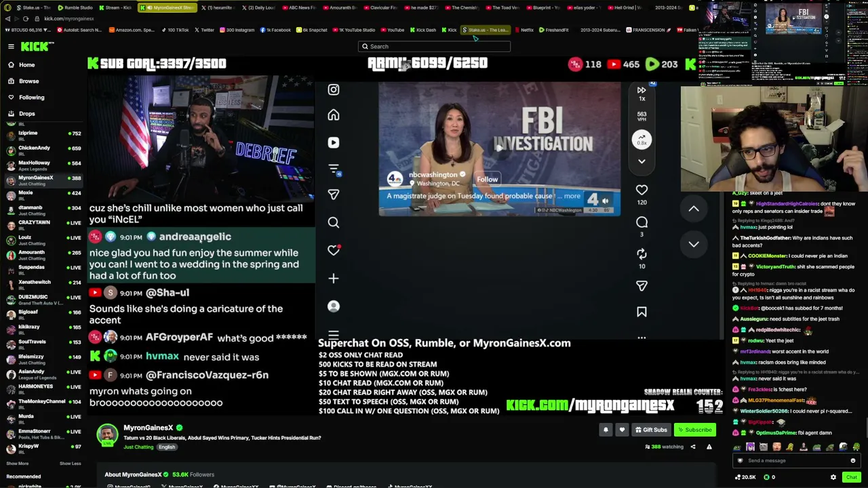Open the Browse section in Kick sidebar
Image resolution: width=868 pixels, height=488 pixels.
click(x=28, y=81)
